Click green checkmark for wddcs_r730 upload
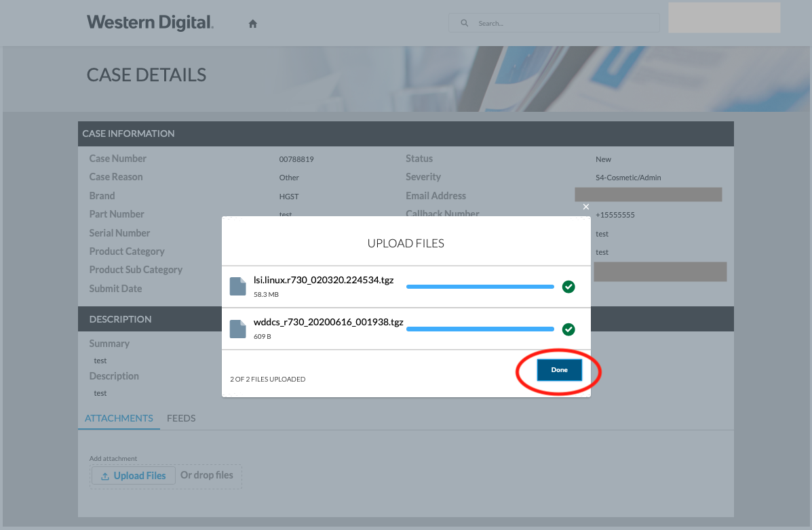 pos(568,329)
